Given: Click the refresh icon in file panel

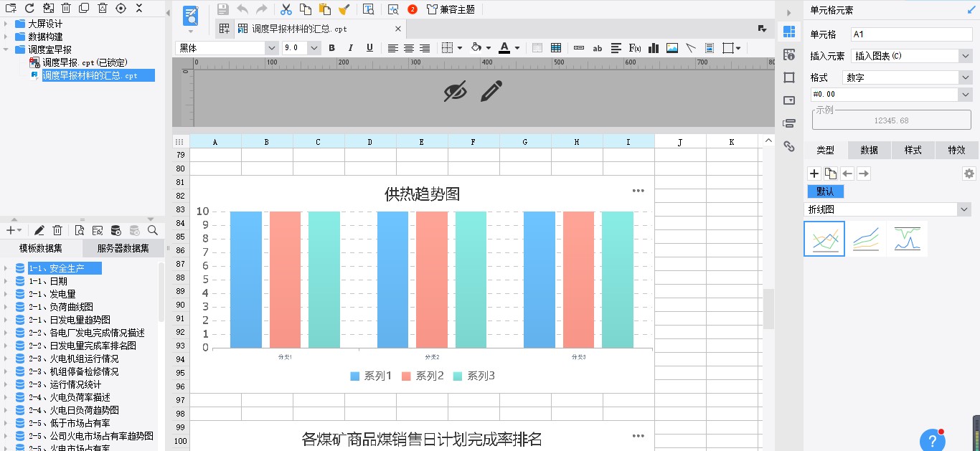Looking at the screenshot, I should pos(29,8).
